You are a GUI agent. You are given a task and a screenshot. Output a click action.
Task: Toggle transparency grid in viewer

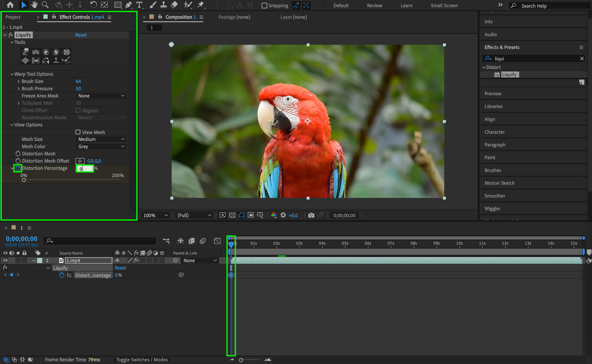tap(232, 215)
